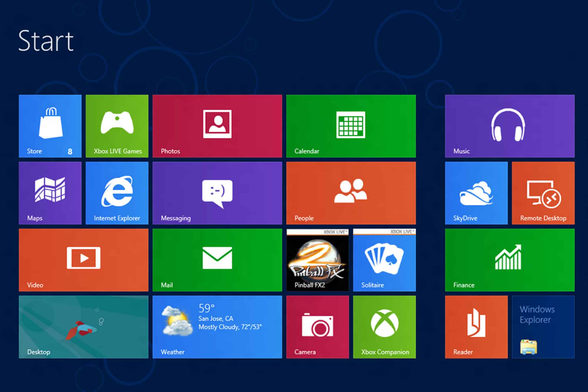The image size is (588, 392).
Task: Launch the Music headphones tile
Action: [510, 126]
